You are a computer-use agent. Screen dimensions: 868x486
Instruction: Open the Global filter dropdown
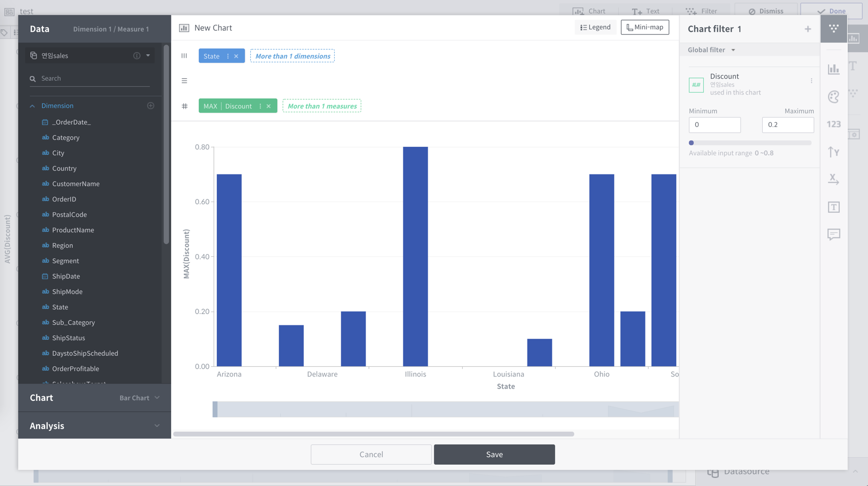coord(710,49)
